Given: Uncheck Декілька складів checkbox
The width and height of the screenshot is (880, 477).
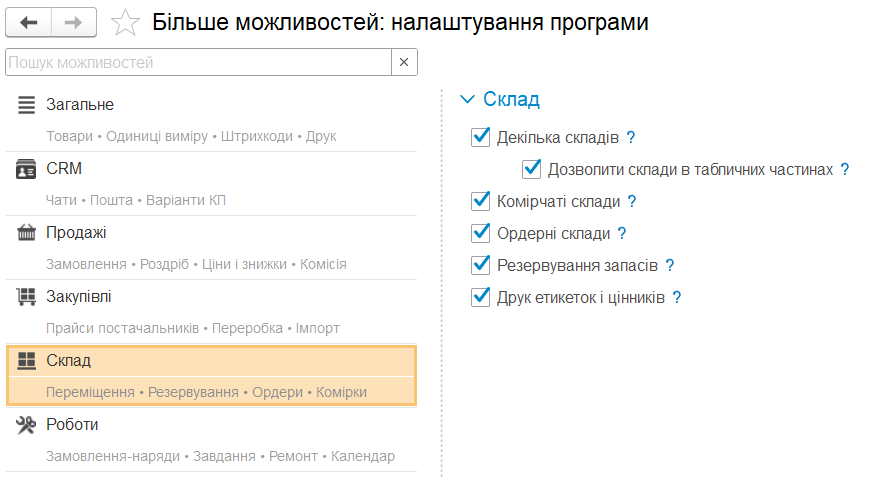Looking at the screenshot, I should tap(481, 137).
